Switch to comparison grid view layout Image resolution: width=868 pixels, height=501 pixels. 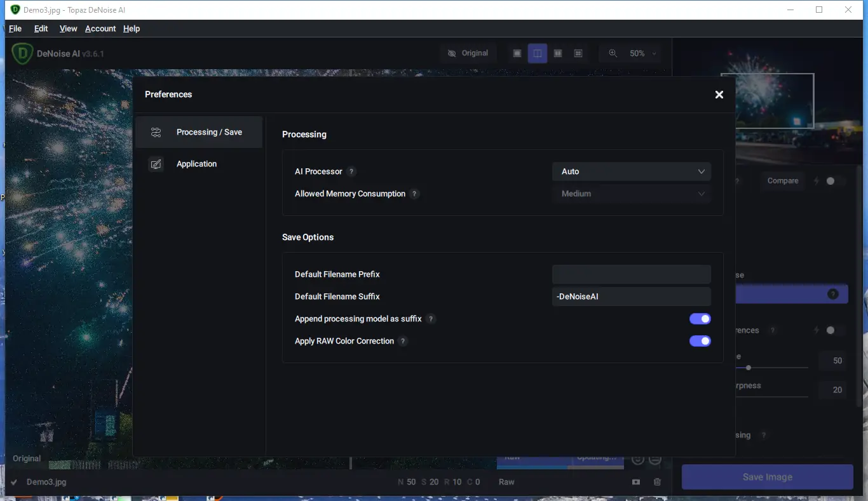(578, 53)
